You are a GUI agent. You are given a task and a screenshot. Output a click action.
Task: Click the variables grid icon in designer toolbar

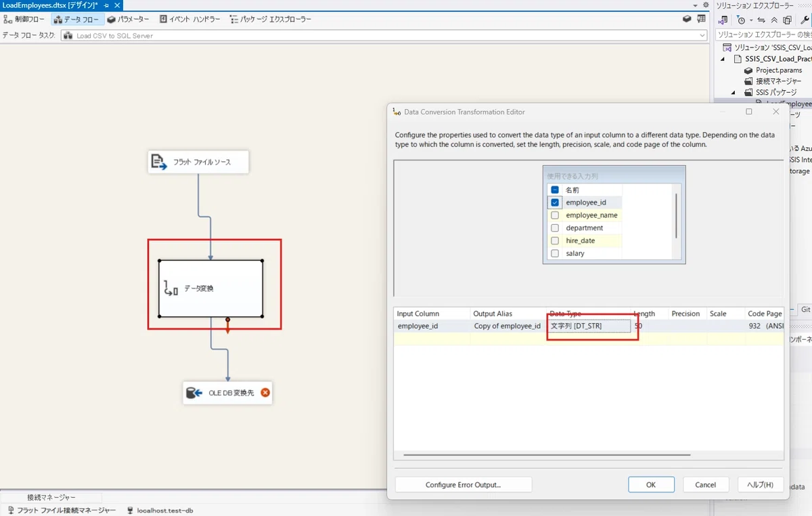point(702,19)
